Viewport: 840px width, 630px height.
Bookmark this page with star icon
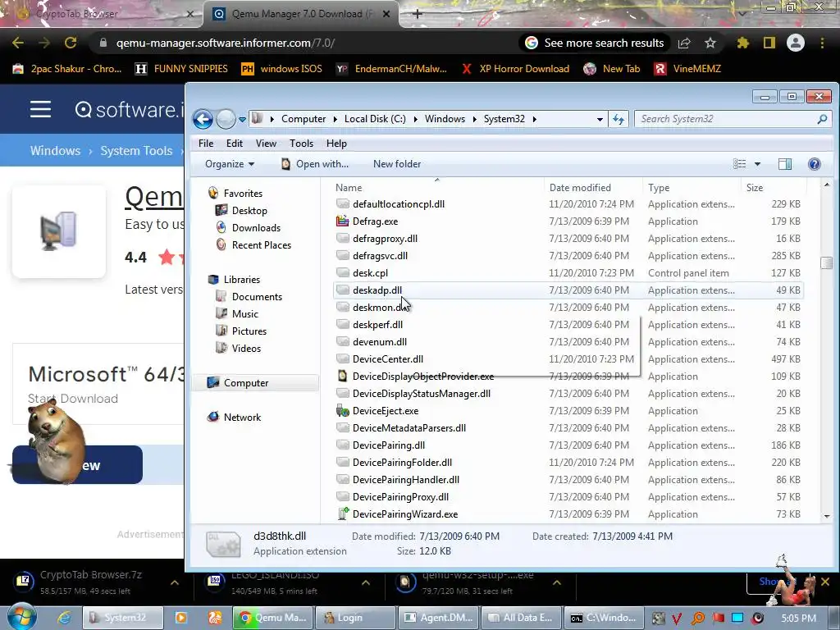pos(710,43)
